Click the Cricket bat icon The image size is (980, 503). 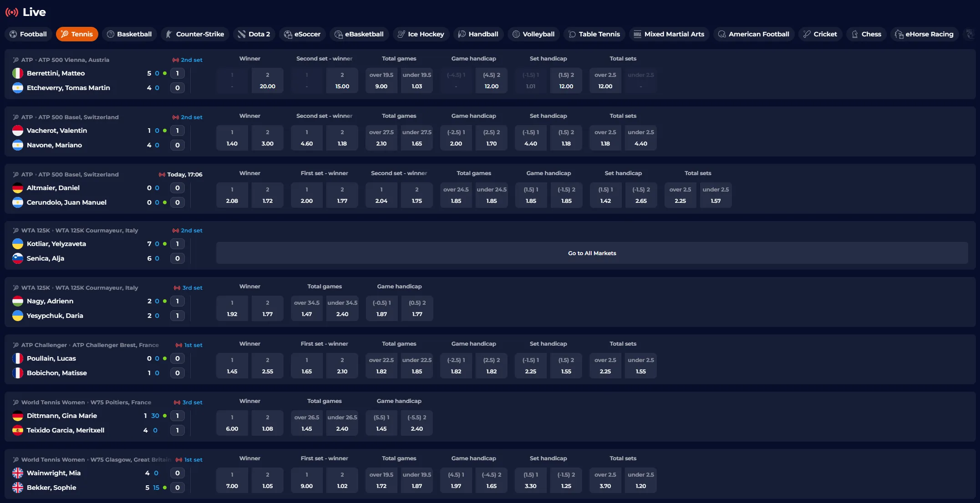coord(807,34)
